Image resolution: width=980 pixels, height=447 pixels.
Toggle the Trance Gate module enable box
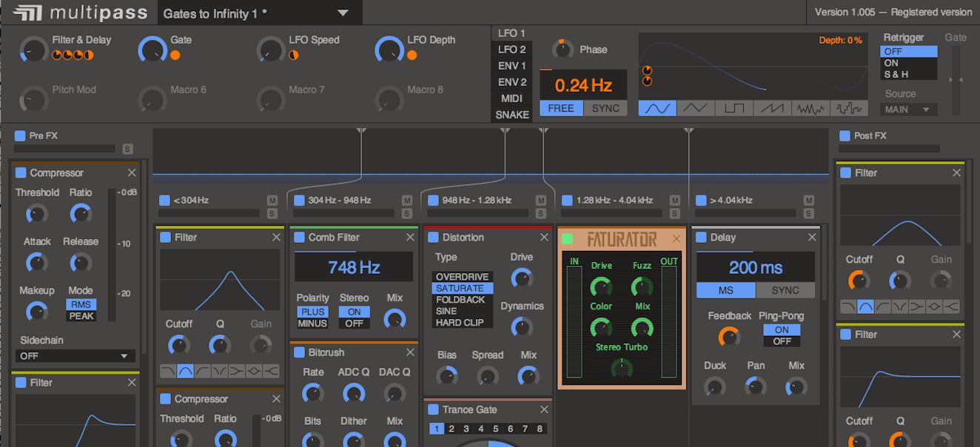(434, 409)
